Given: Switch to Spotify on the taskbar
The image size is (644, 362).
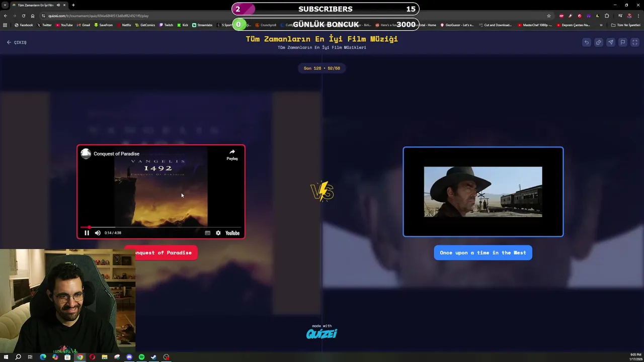Looking at the screenshot, I should (x=141, y=357).
